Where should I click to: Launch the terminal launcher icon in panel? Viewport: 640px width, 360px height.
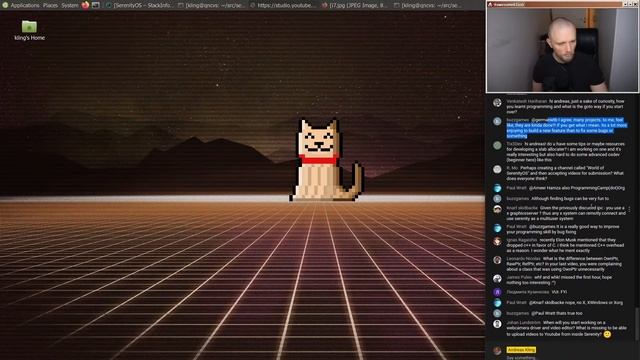pos(96,5)
